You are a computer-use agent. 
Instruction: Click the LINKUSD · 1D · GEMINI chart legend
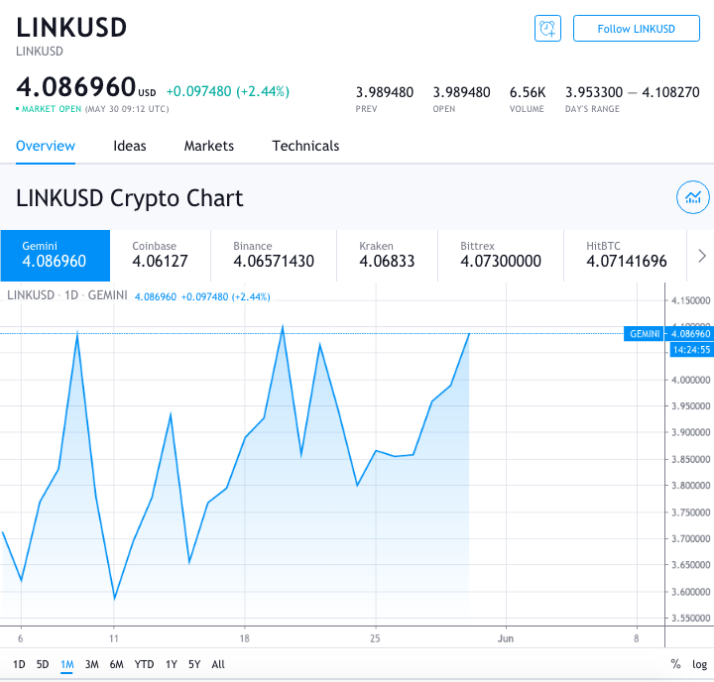(67, 295)
